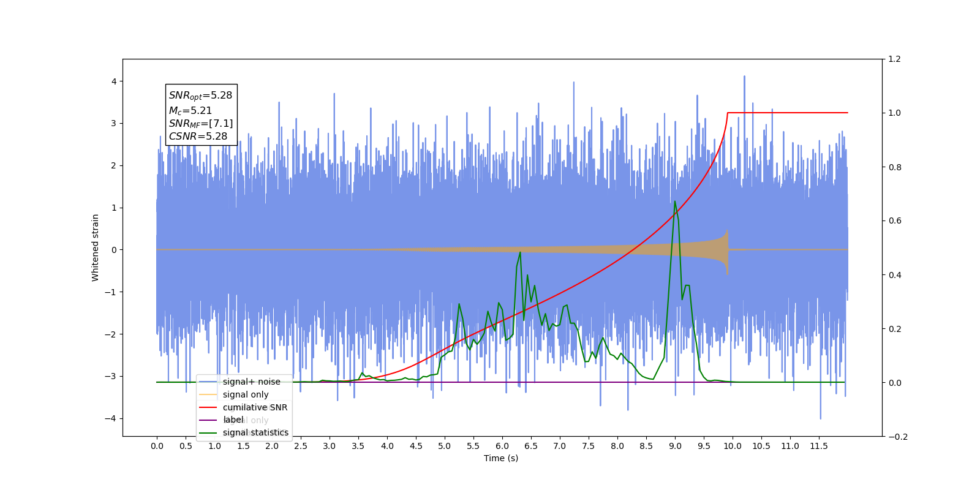Click the 1.5 tick on the time axis

[x=243, y=446]
